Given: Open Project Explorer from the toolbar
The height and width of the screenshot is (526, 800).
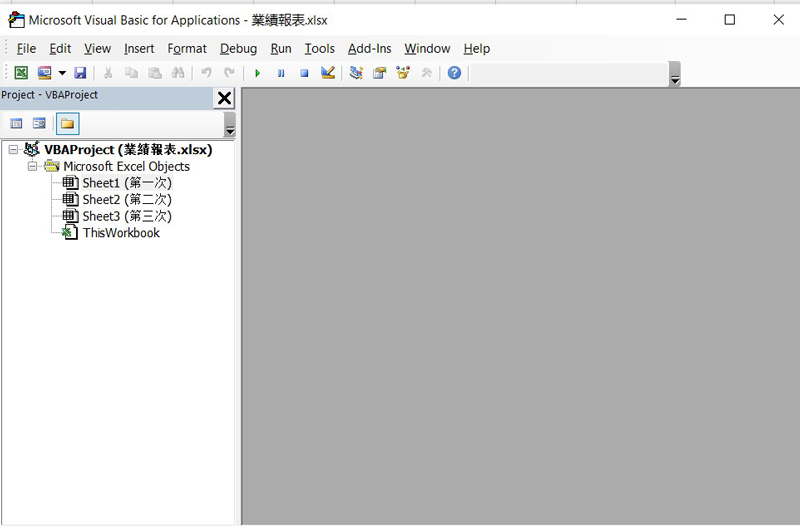Looking at the screenshot, I should (356, 73).
